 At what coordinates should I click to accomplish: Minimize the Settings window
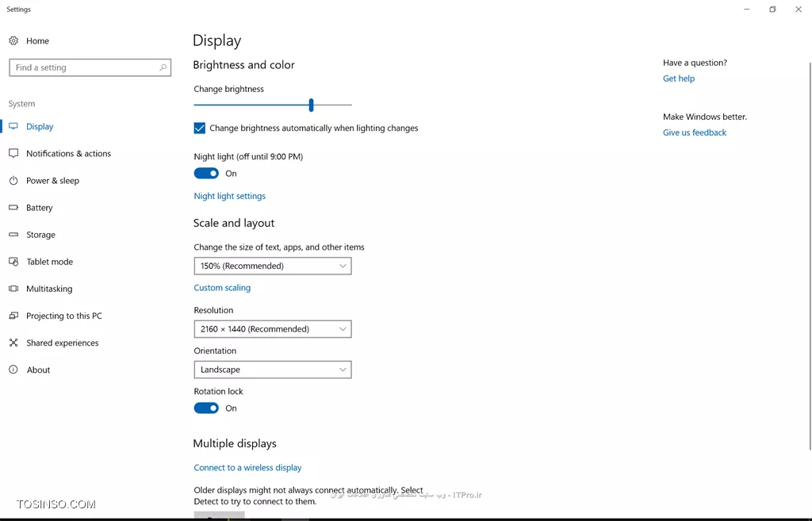[747, 10]
